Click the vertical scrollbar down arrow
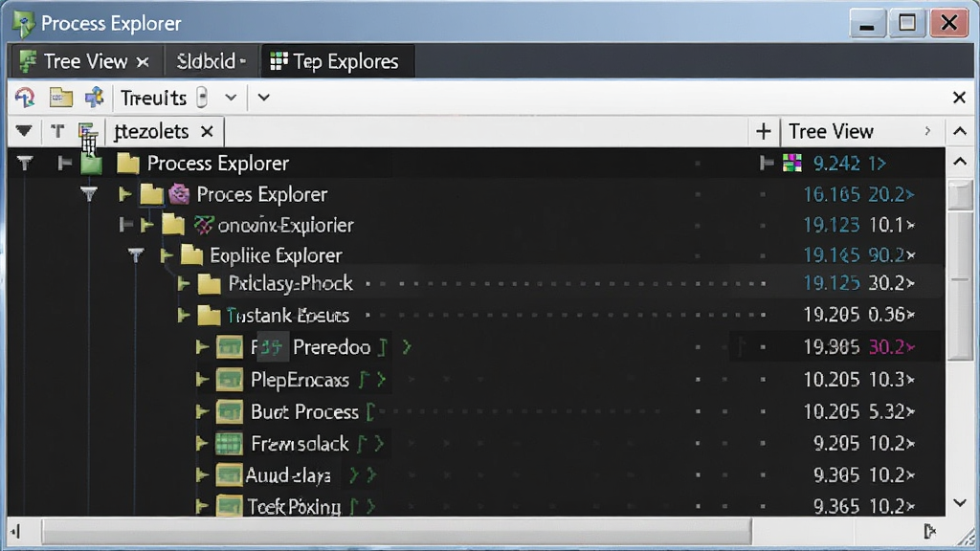 [960, 503]
